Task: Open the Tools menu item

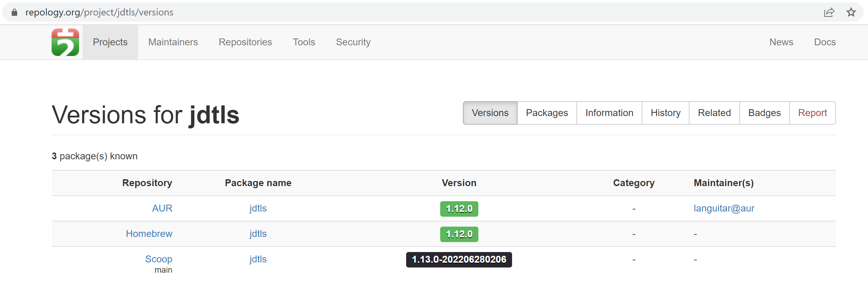Action: [304, 42]
